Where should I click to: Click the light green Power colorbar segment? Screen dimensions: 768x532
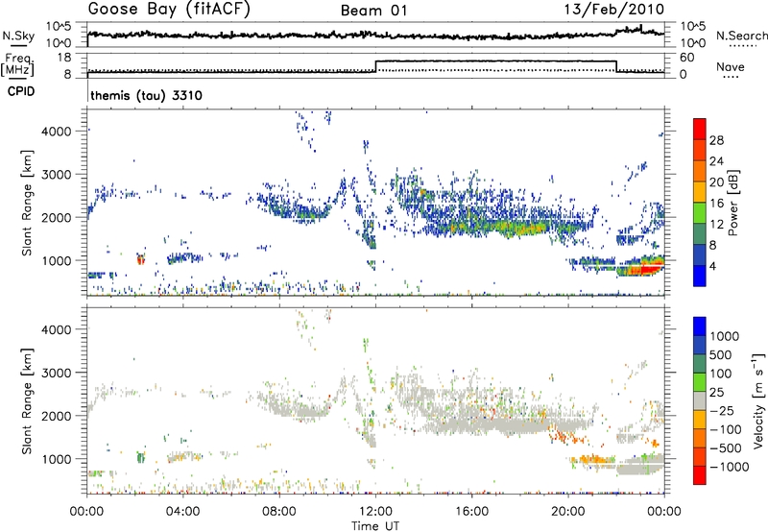(700, 213)
